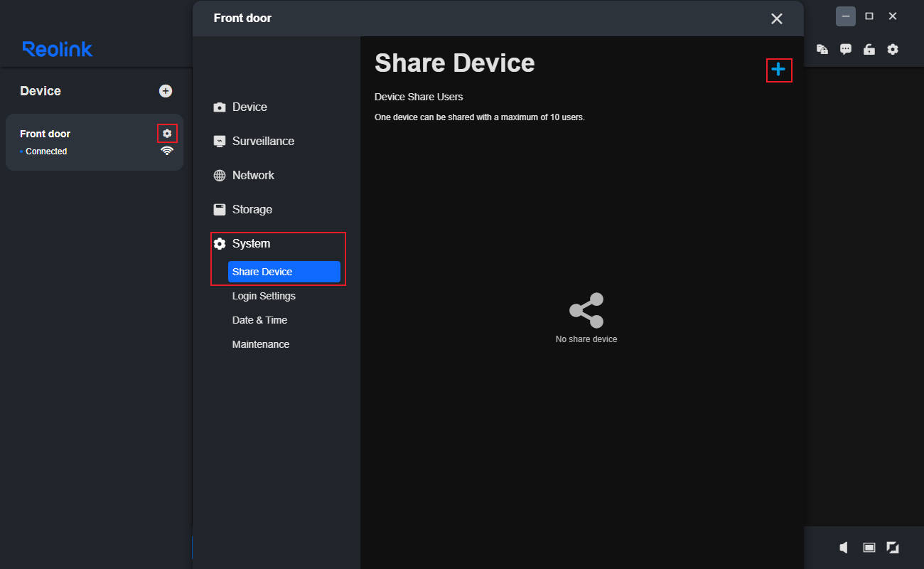Close the Front door settings dialog

click(776, 18)
